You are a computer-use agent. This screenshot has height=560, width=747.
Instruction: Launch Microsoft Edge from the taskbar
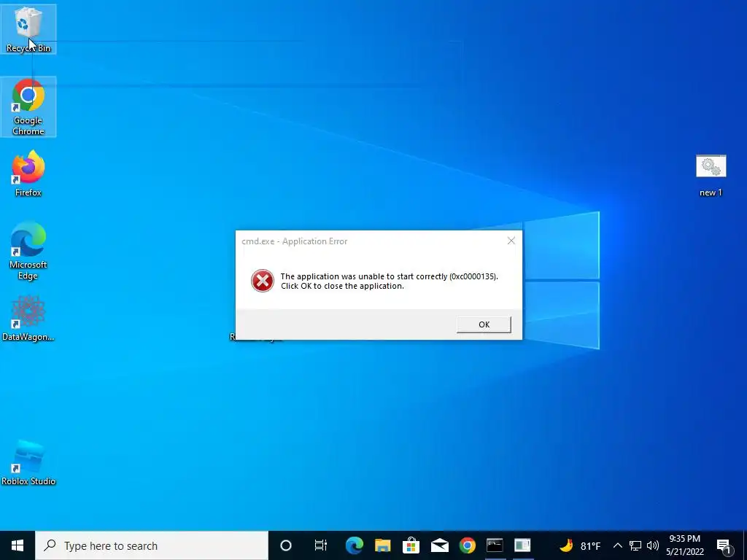pos(354,545)
